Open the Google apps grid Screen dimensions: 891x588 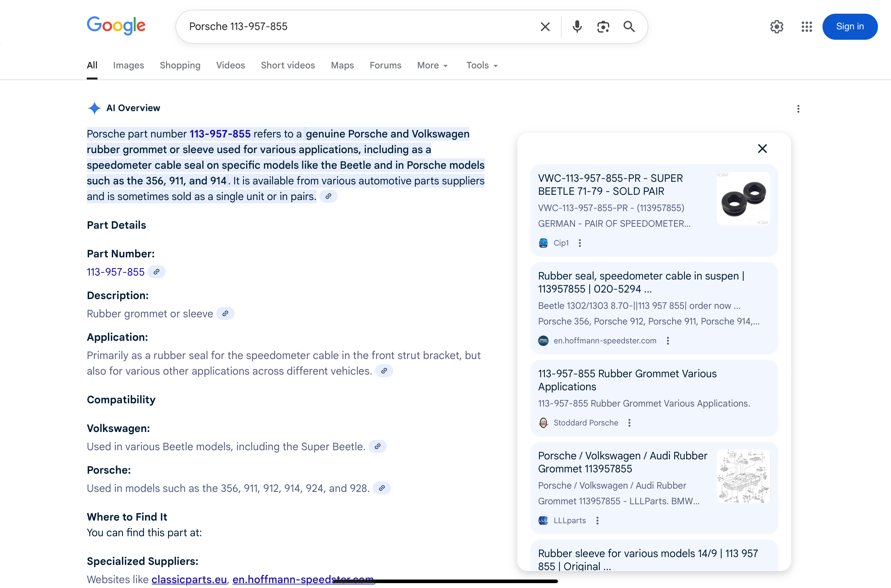pyautogui.click(x=806, y=27)
